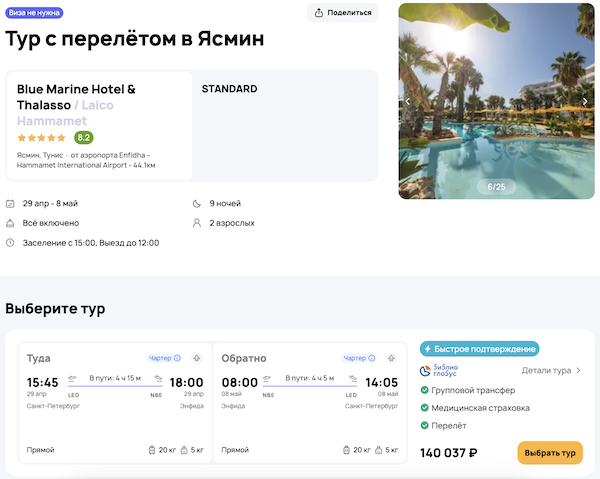Click info icon beside Чартер on Обратно flight
The height and width of the screenshot is (479, 600).
pyautogui.click(x=372, y=358)
